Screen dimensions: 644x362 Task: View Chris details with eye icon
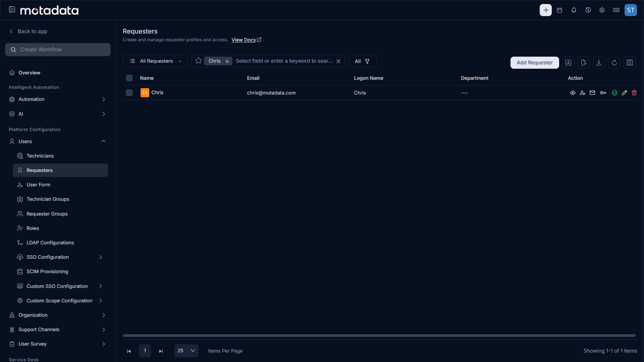(x=573, y=93)
